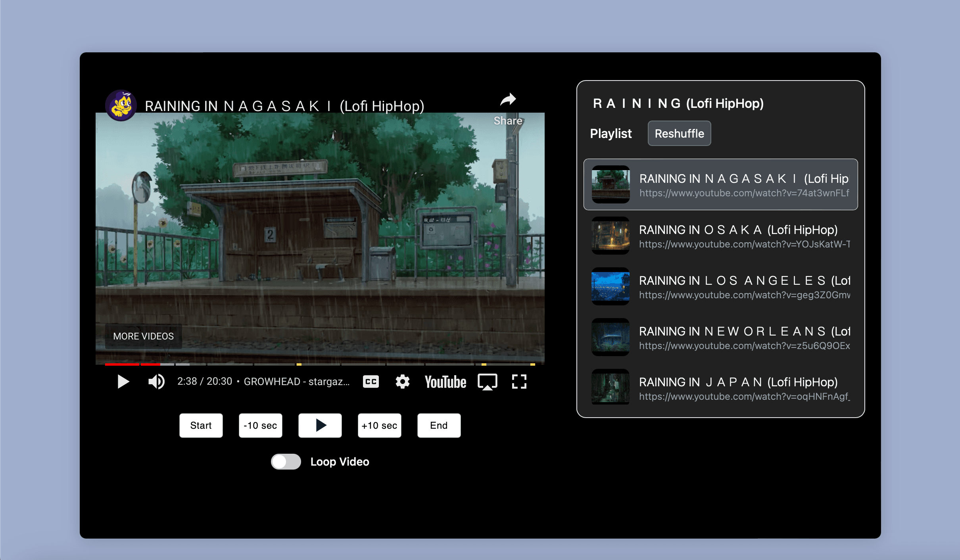Screen dimensions: 960x560
Task: Click the Share arrow icon
Action: click(x=508, y=100)
